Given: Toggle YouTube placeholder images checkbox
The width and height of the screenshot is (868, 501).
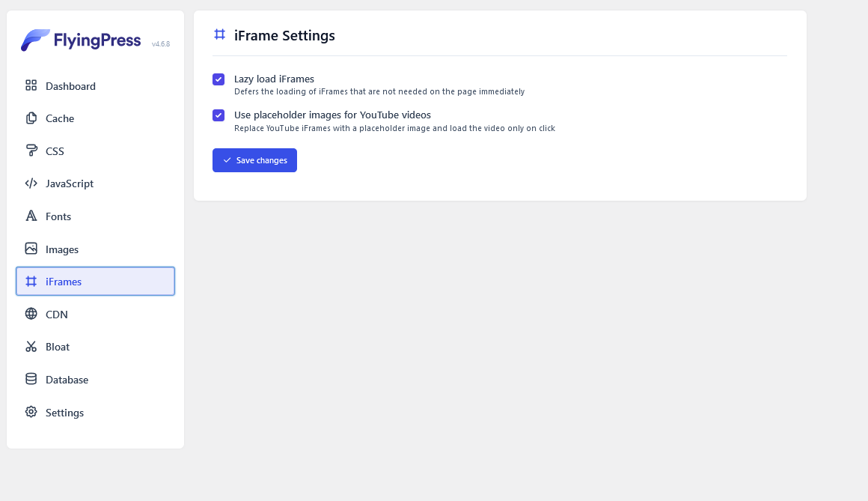Looking at the screenshot, I should tap(218, 115).
